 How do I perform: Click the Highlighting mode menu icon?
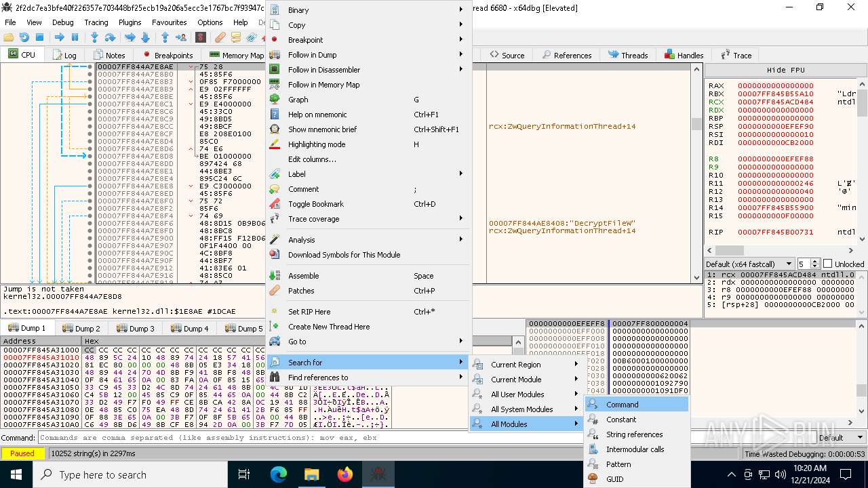coord(275,144)
